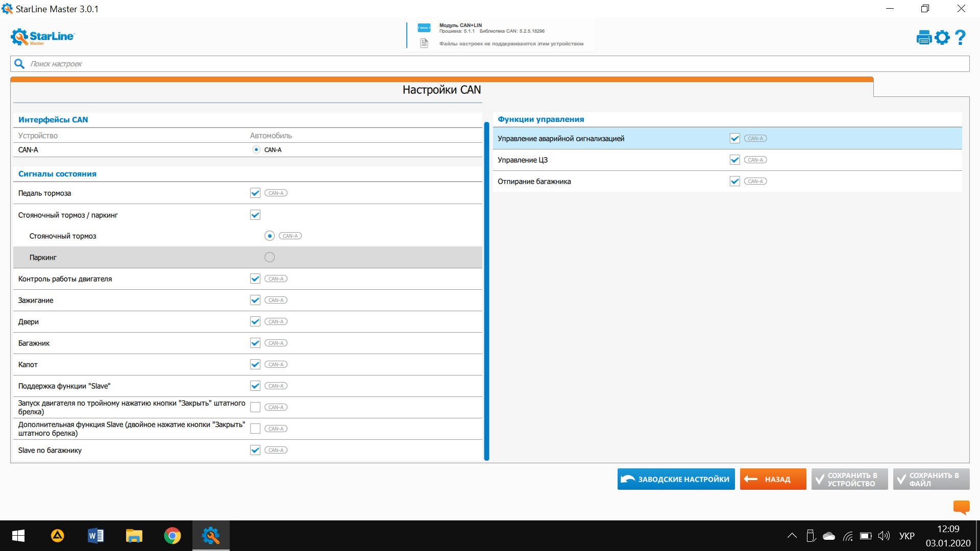Click СОХРАНИТЬ В УСТРОЙСТВО button

pos(849,479)
